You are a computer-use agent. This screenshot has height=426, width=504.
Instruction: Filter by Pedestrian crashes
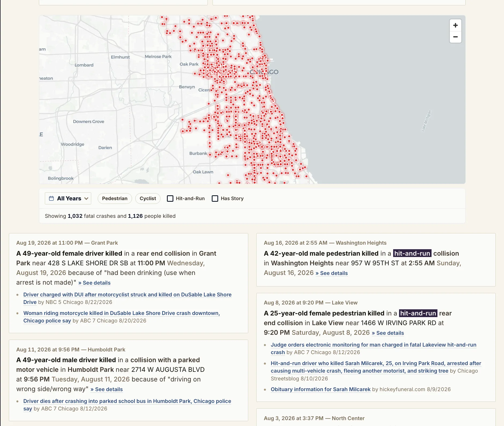click(115, 199)
